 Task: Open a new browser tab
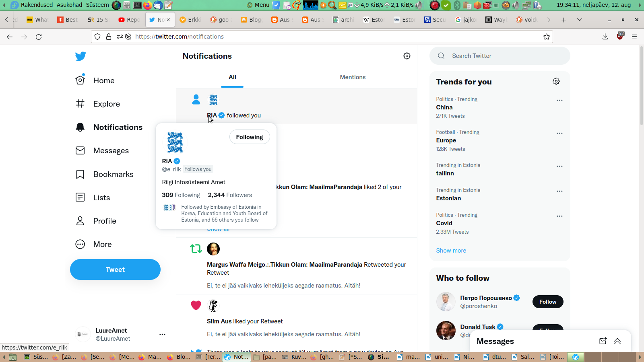click(x=563, y=20)
